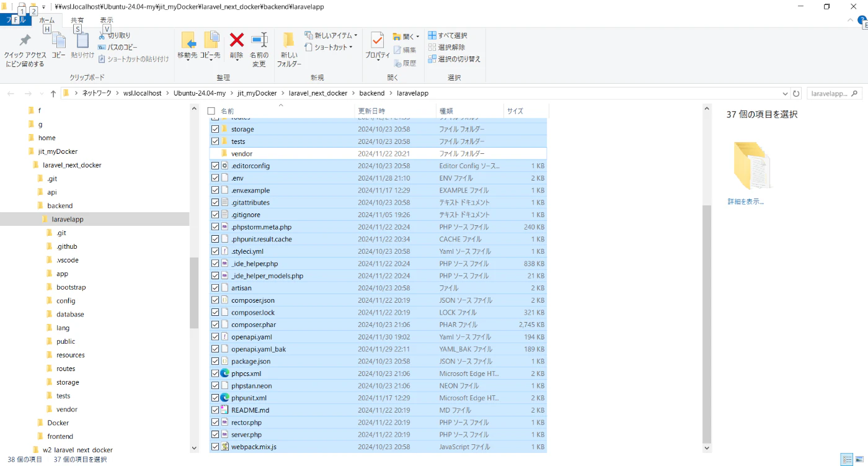868x466 pixels.
Task: Click Select all (すべて選択)
Action: pyautogui.click(x=448, y=35)
